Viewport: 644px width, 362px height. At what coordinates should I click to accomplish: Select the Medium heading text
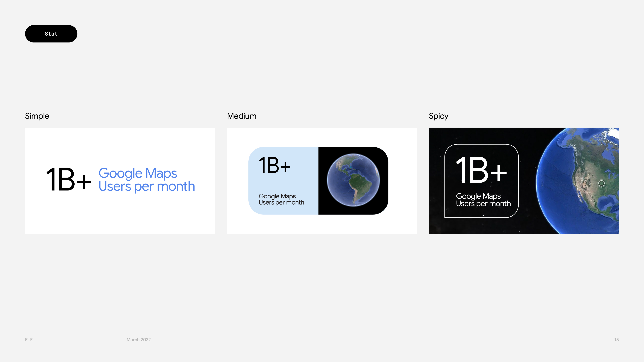click(241, 116)
